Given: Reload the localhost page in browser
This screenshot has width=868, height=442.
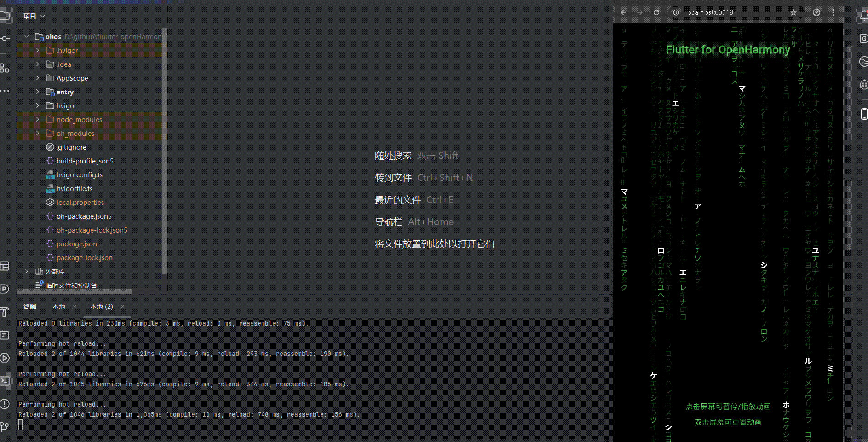Looking at the screenshot, I should pyautogui.click(x=656, y=12).
